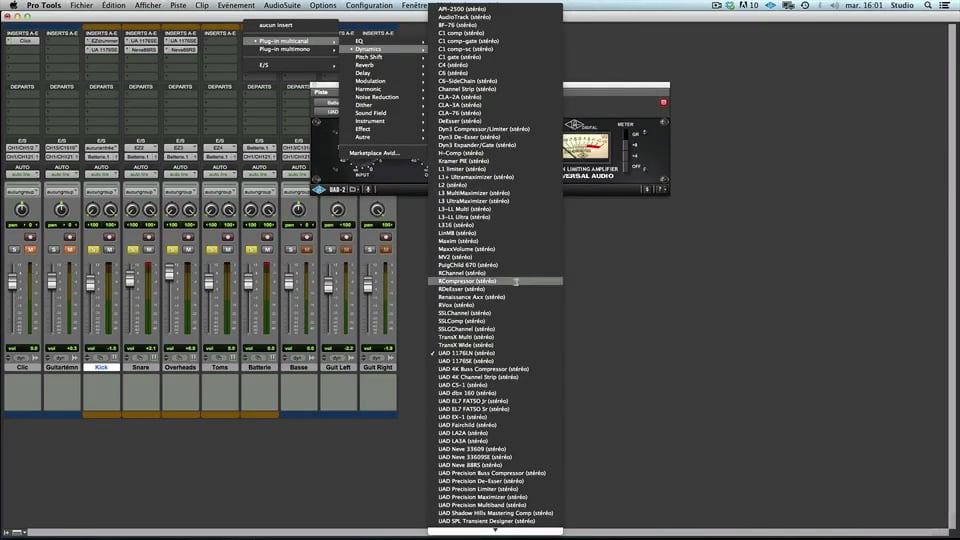
Task: Click the red icon in plugin window header
Action: [663, 102]
